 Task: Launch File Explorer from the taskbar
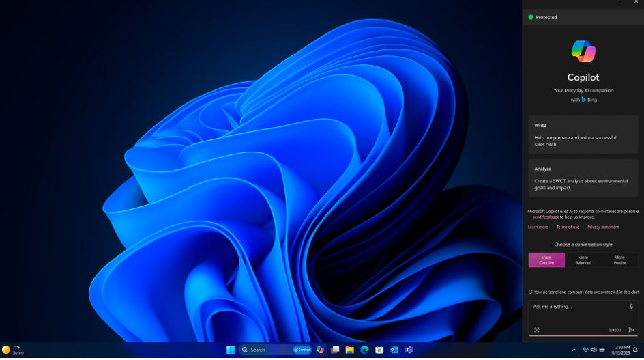coord(349,350)
